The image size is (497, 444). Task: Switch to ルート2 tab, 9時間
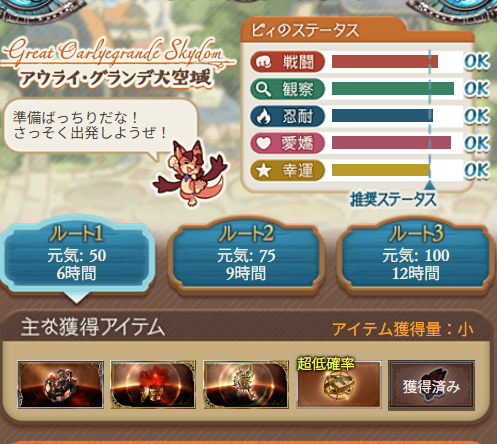246,256
